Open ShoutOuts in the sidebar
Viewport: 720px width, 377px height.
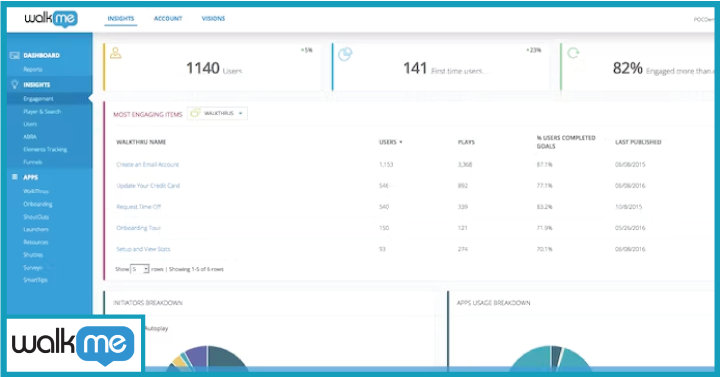pyautogui.click(x=36, y=217)
